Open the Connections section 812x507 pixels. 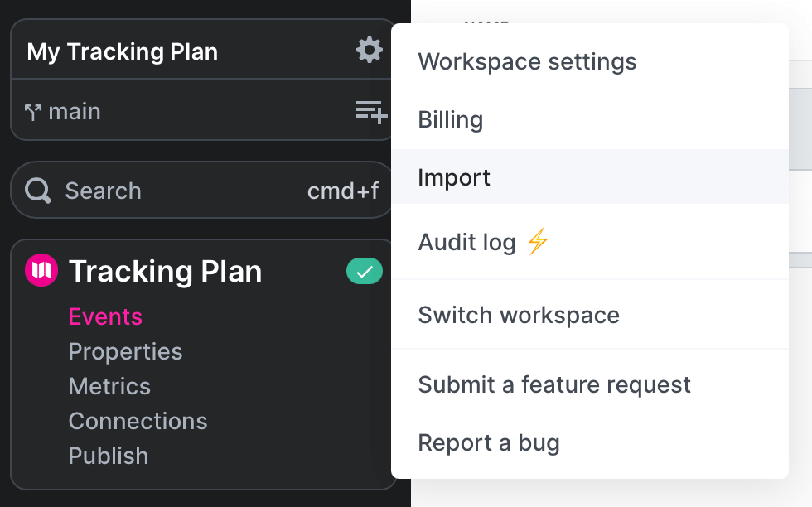[x=138, y=421]
